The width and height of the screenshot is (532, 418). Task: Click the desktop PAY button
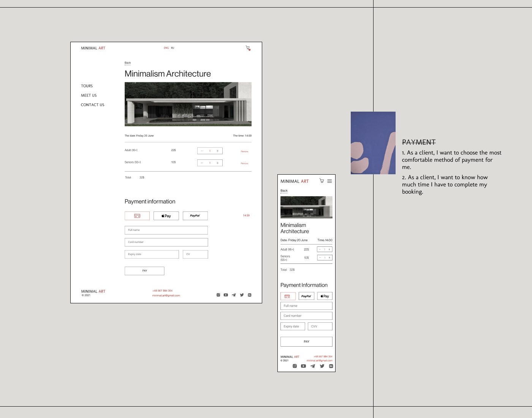point(144,271)
